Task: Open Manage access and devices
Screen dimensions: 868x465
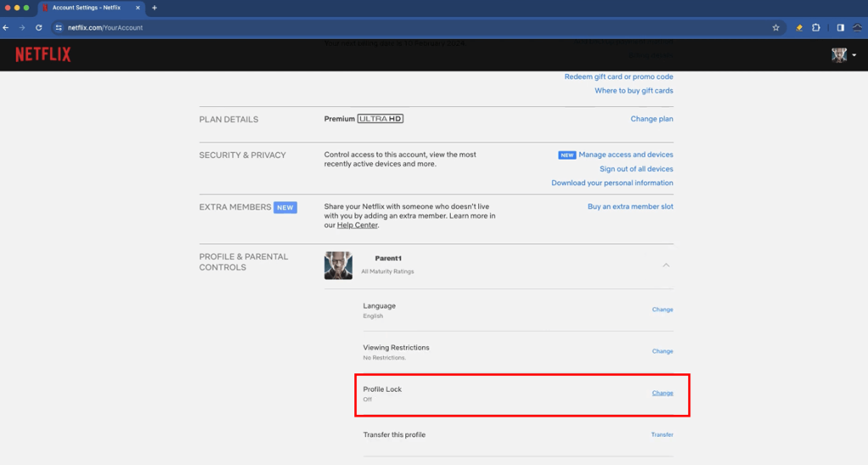Action: click(626, 154)
